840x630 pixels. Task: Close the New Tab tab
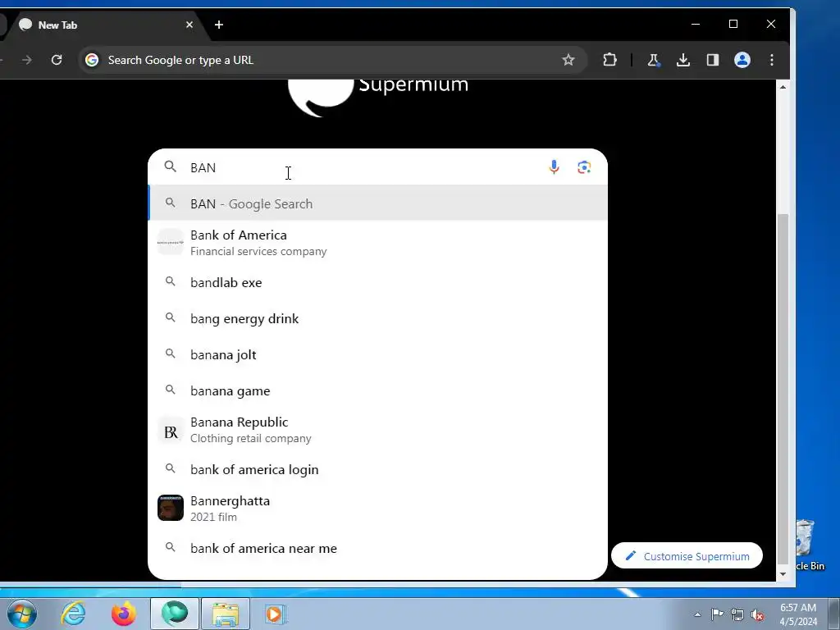coord(189,25)
